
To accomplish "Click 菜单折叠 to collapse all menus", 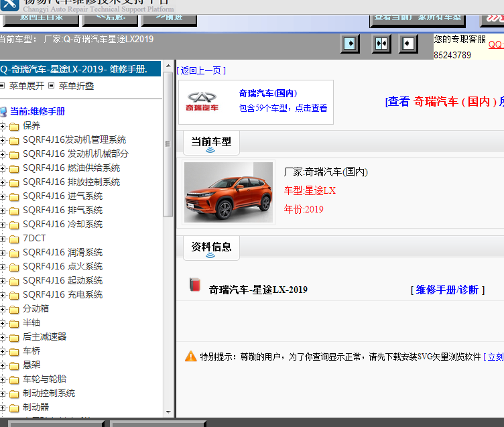I will (76, 86).
